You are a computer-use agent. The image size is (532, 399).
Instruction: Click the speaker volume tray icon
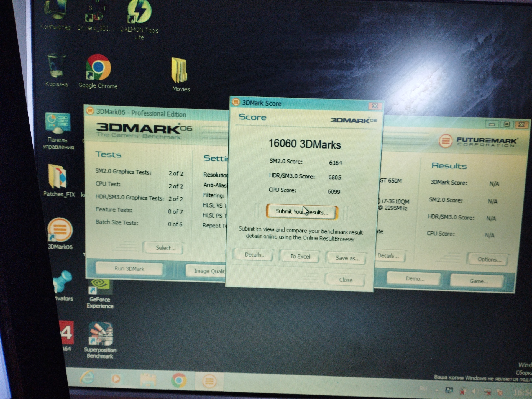point(475,391)
